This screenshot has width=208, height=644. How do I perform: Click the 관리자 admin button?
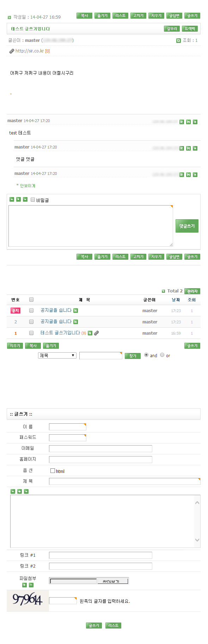coord(192,291)
